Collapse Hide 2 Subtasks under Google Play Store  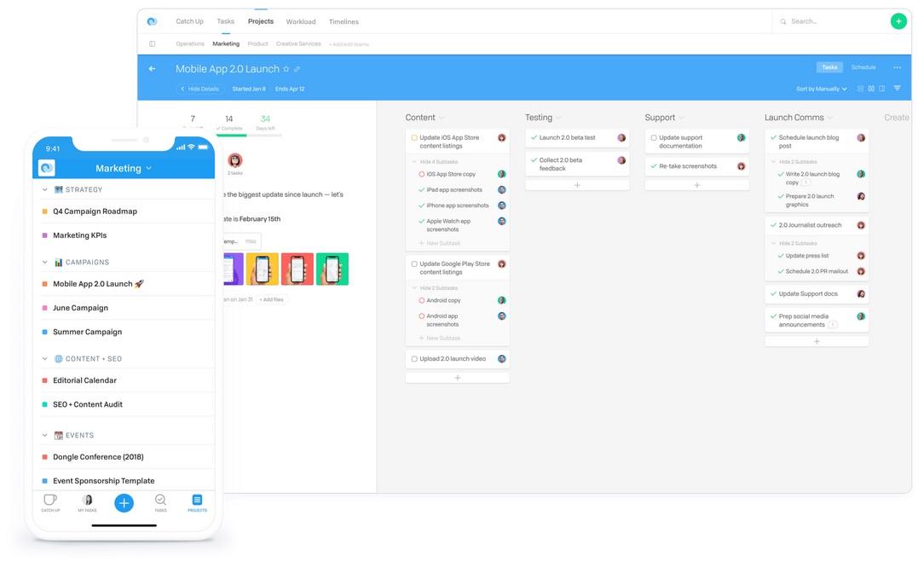[x=436, y=287]
